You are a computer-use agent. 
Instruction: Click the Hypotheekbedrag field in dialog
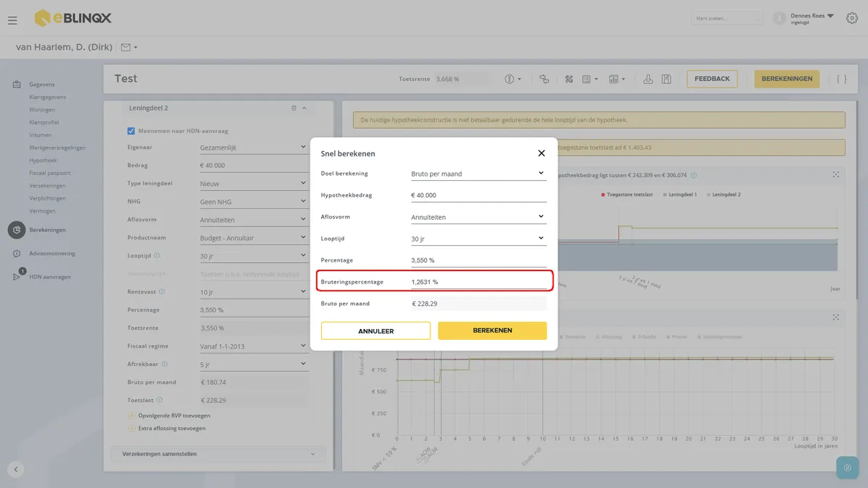[x=479, y=195]
